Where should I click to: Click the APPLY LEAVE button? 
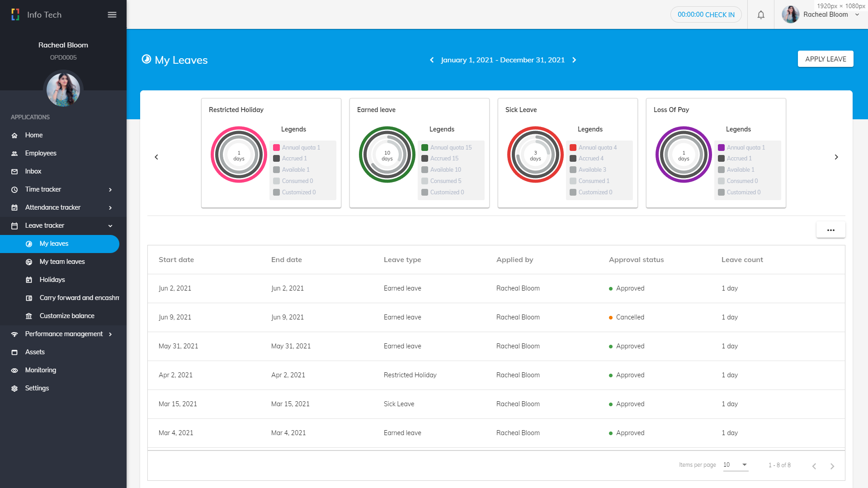click(x=826, y=59)
